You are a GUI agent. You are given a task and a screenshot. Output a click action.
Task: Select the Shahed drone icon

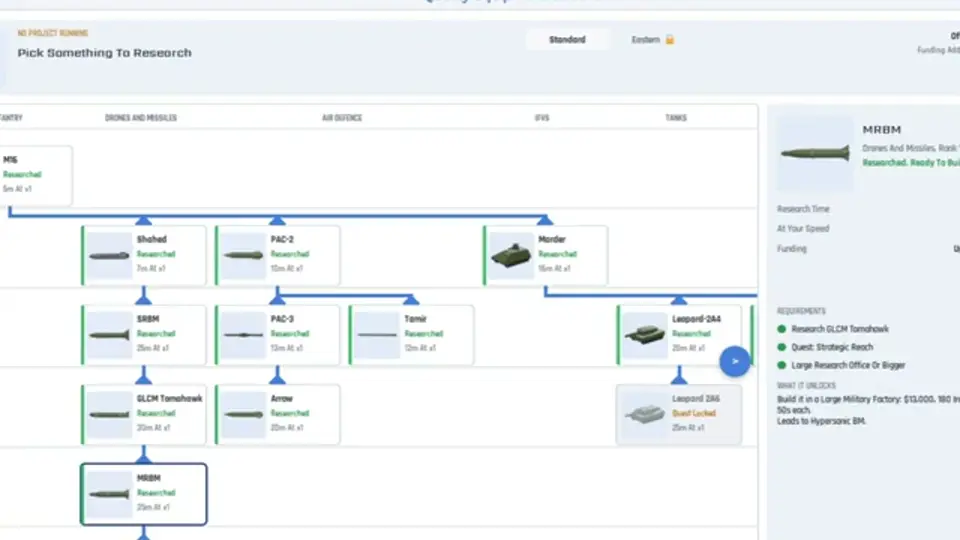[109, 256]
